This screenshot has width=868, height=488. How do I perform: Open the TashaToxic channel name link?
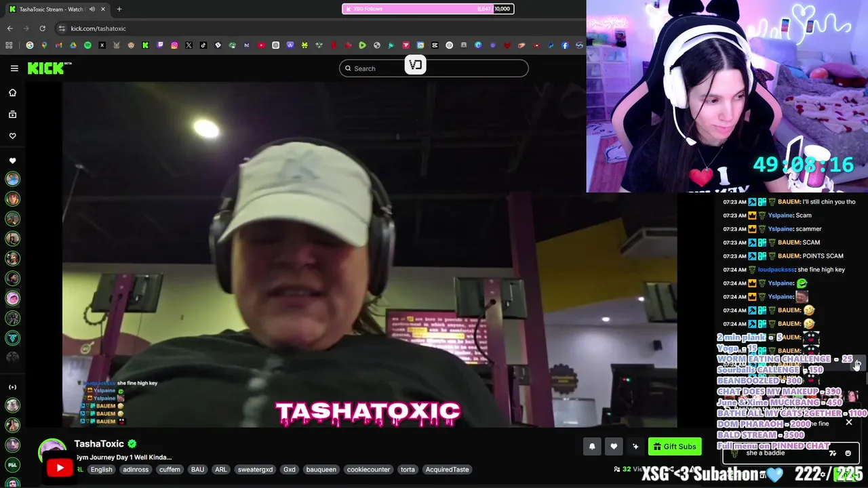point(99,443)
